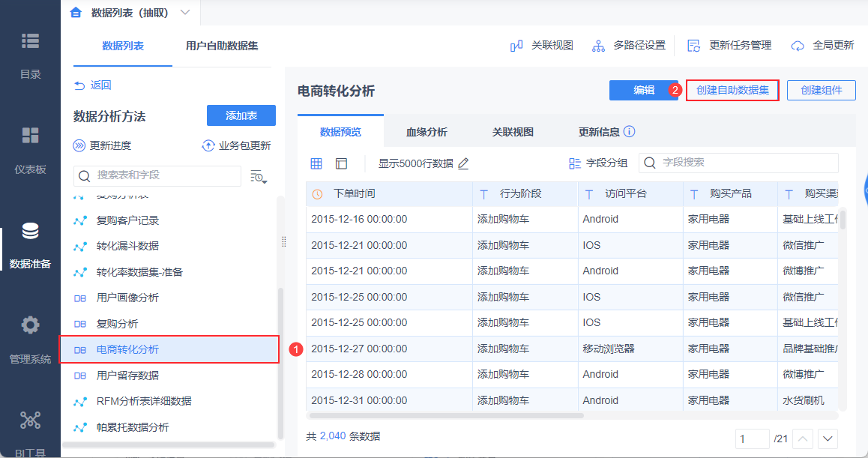Select 转化漏斗数据 in the table list
Image resolution: width=868 pixels, height=458 pixels.
(127, 246)
